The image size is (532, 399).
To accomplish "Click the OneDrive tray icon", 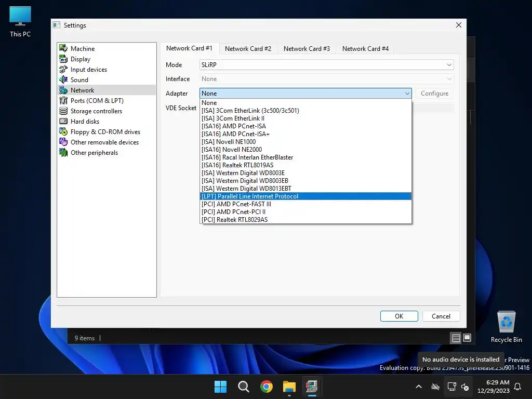I will [x=435, y=387].
